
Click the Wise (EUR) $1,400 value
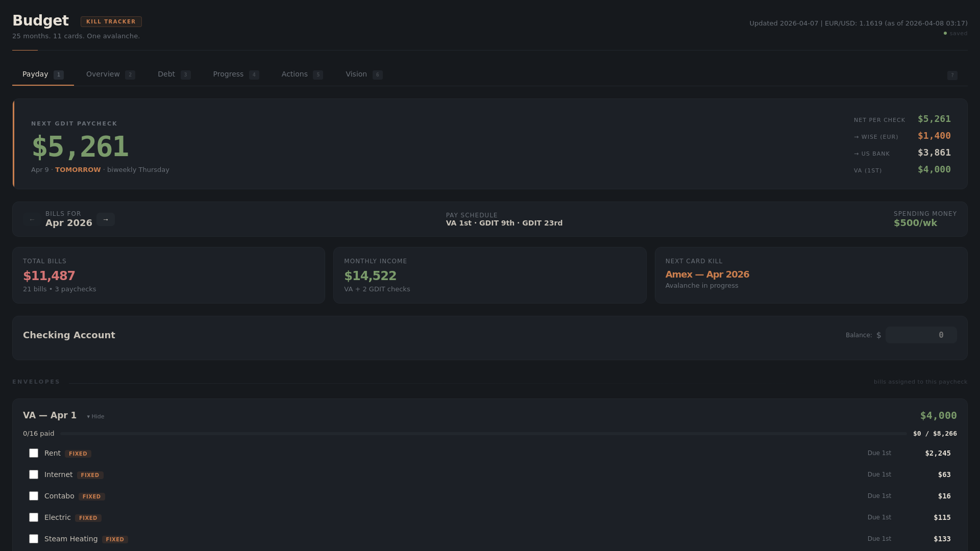pyautogui.click(x=934, y=136)
